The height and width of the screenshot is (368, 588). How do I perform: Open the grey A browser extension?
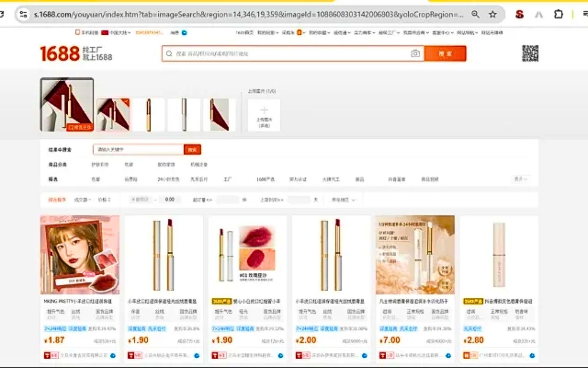coord(539,14)
